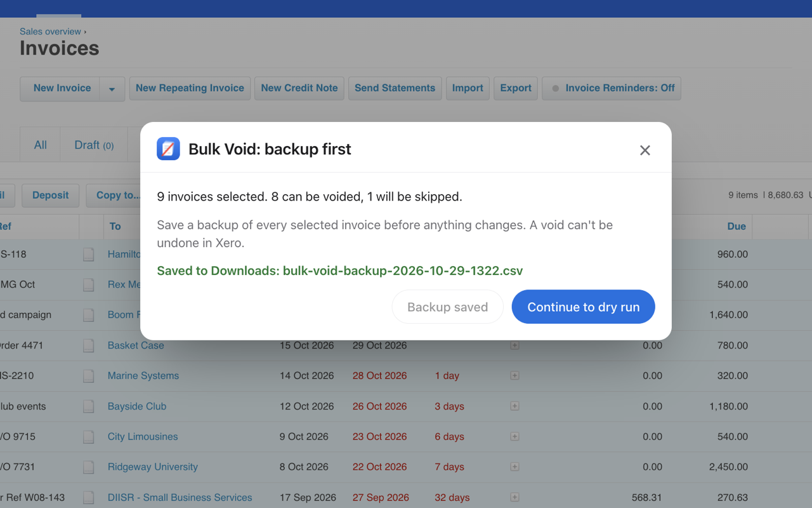Expand plus icon in City Limousines row
The height and width of the screenshot is (508, 812).
tap(514, 437)
